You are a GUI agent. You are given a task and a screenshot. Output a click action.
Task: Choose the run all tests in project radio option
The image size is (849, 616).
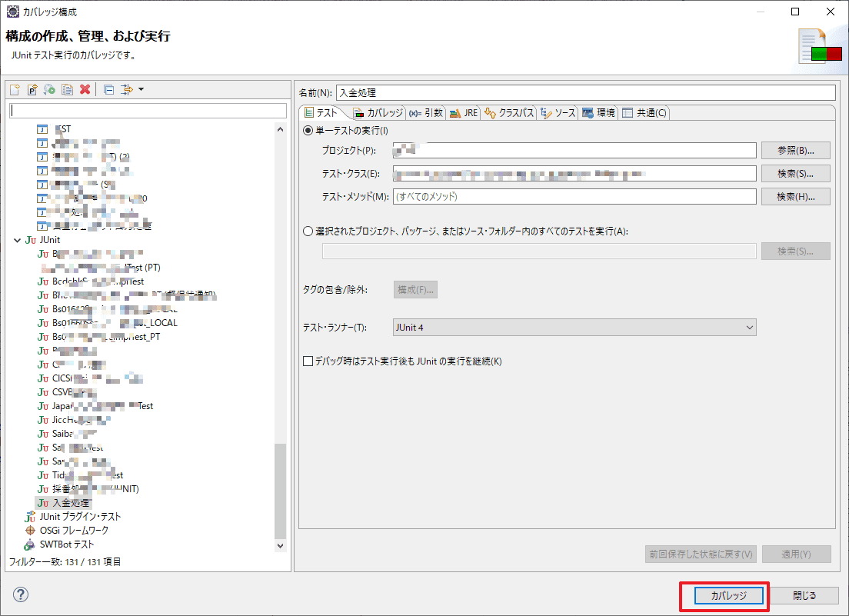308,231
